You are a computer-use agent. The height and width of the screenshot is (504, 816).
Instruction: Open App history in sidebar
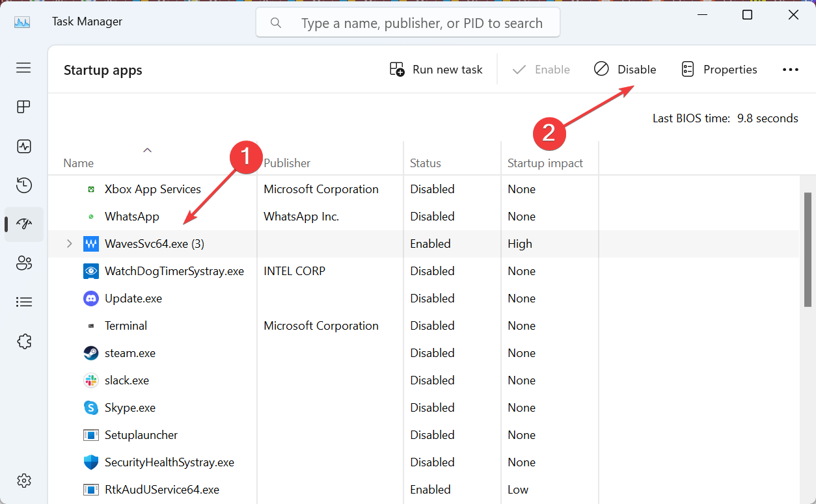24,185
